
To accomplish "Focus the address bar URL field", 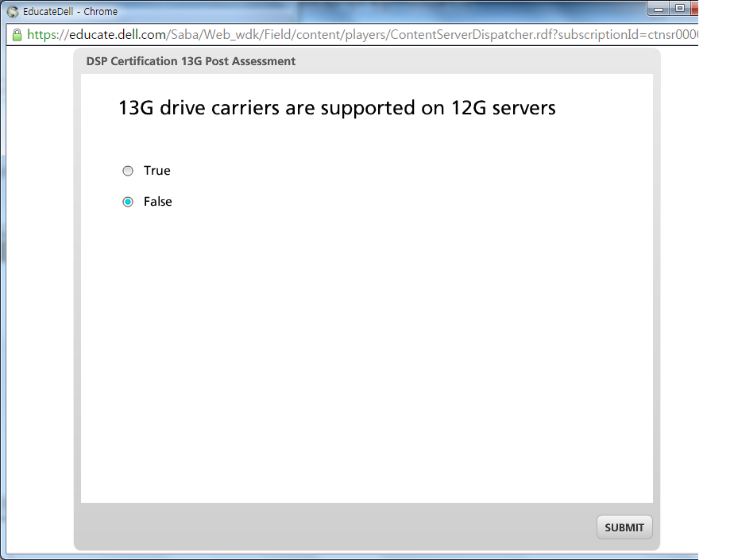I will (357, 35).
